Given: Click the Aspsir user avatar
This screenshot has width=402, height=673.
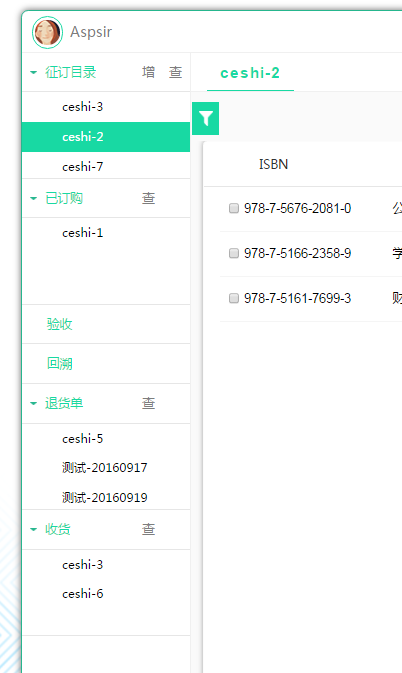Looking at the screenshot, I should [48, 32].
